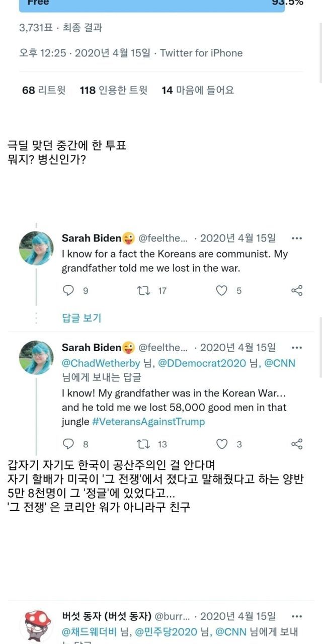The image size is (322, 644).
Task: Open more options on 버섯 동자 tweet
Action: point(297,616)
